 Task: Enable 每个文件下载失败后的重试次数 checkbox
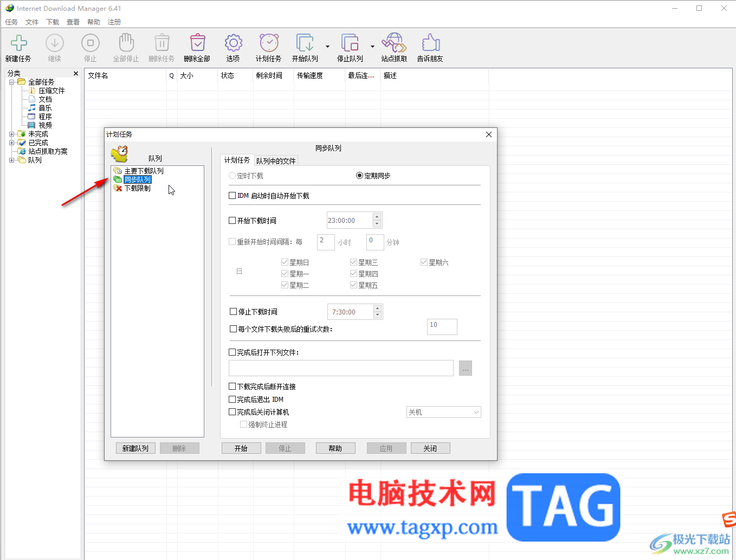point(234,329)
